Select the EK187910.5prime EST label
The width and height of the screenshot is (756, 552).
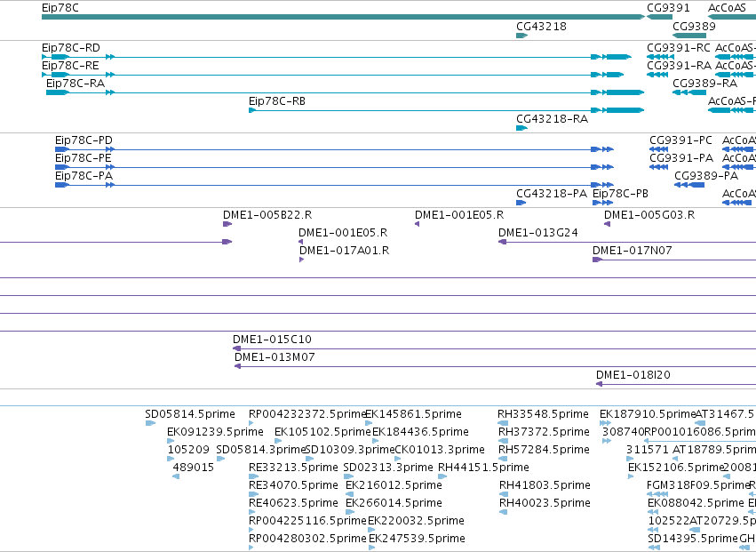click(x=648, y=414)
